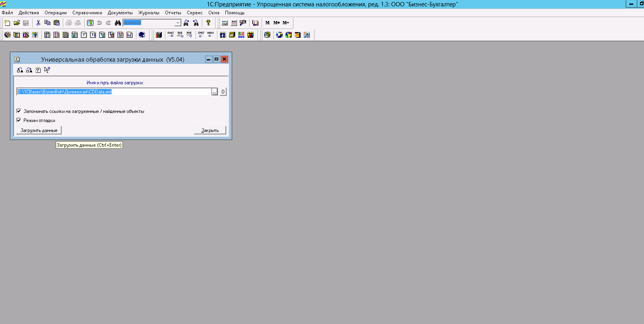Screen dimensions: 644x324
Task: Click the context help cursor icon in dialog
Action: [47, 70]
